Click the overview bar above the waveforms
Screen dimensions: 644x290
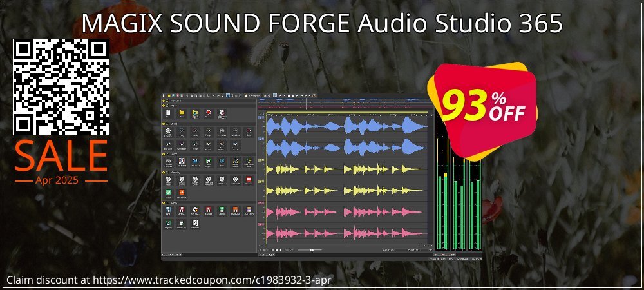pyautogui.click(x=344, y=105)
